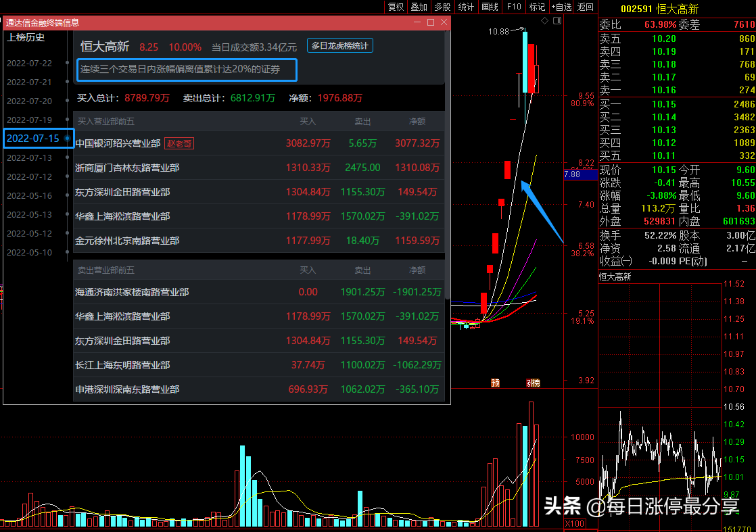Image resolution: width=756 pixels, height=532 pixels.
Task: Activate the 画线 drawing tool
Action: [x=490, y=7]
